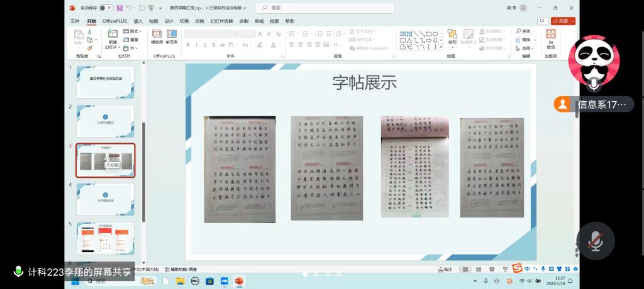
Task: Select slide 5 thumbnail
Action: 105,237
